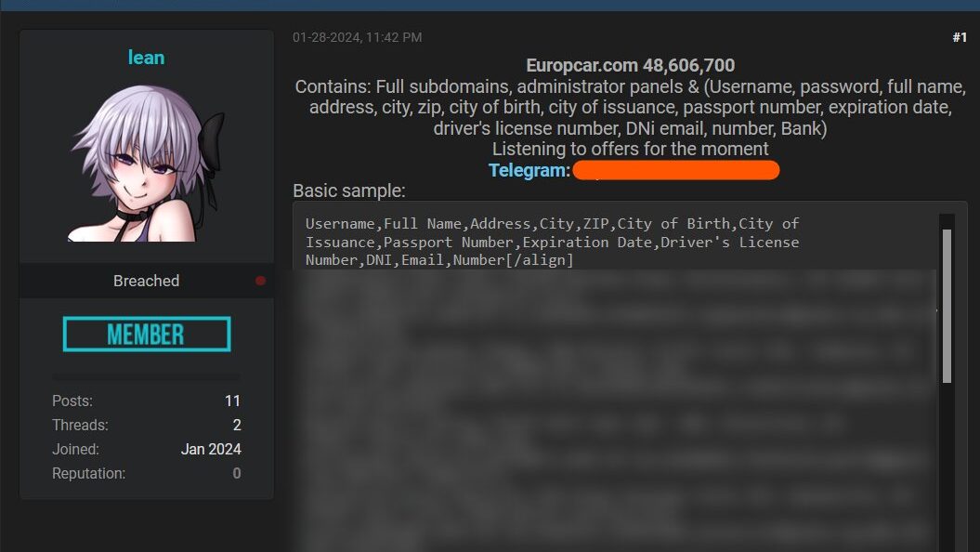Image resolution: width=980 pixels, height=552 pixels.
Task: Click the Joined date Jan 2024
Action: pos(211,449)
